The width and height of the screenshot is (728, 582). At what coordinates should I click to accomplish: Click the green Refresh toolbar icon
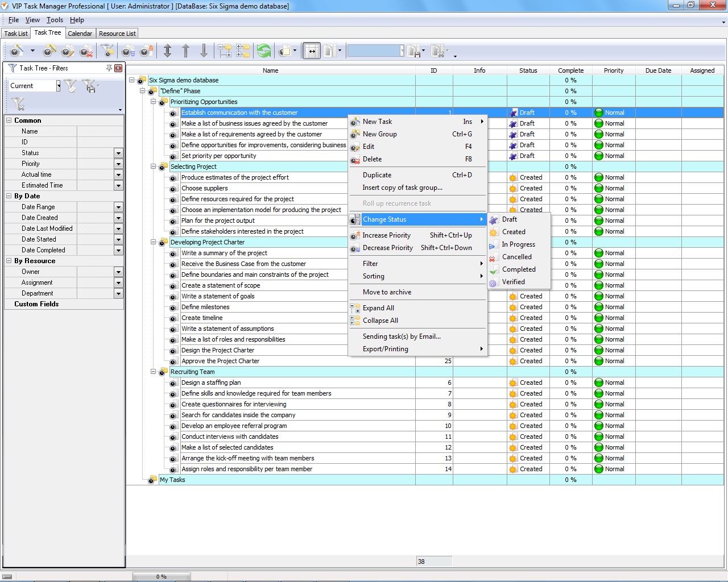(x=264, y=51)
